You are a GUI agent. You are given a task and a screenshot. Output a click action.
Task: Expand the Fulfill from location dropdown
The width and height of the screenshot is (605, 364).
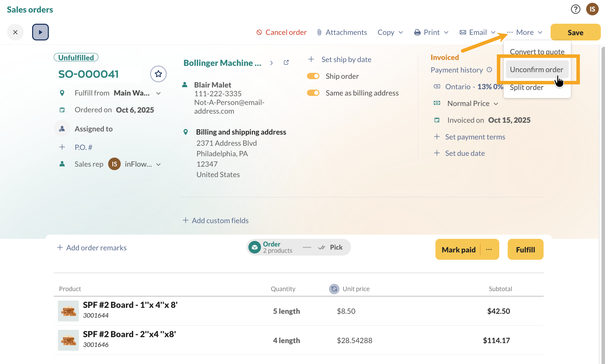pos(158,93)
